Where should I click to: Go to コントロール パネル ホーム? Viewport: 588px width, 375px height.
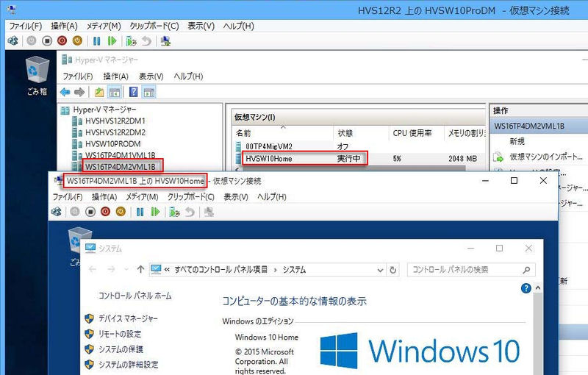click(x=135, y=296)
